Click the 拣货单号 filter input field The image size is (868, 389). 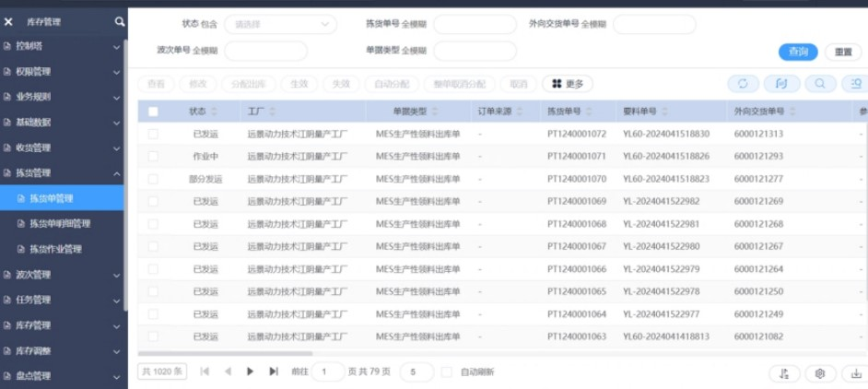[475, 25]
